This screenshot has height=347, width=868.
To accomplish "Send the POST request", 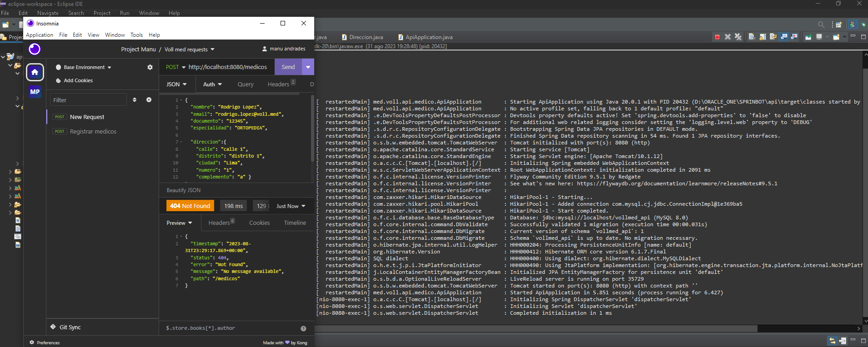I will 288,67.
